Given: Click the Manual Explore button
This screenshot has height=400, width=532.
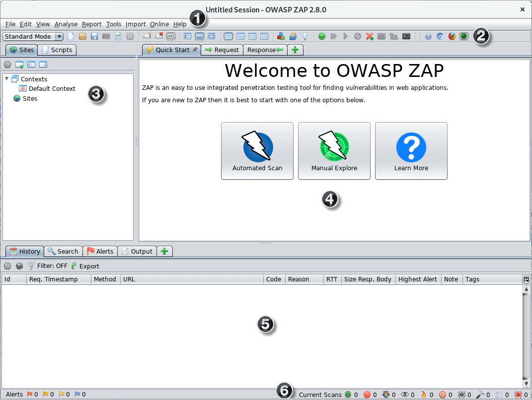Looking at the screenshot, I should pos(334,151).
